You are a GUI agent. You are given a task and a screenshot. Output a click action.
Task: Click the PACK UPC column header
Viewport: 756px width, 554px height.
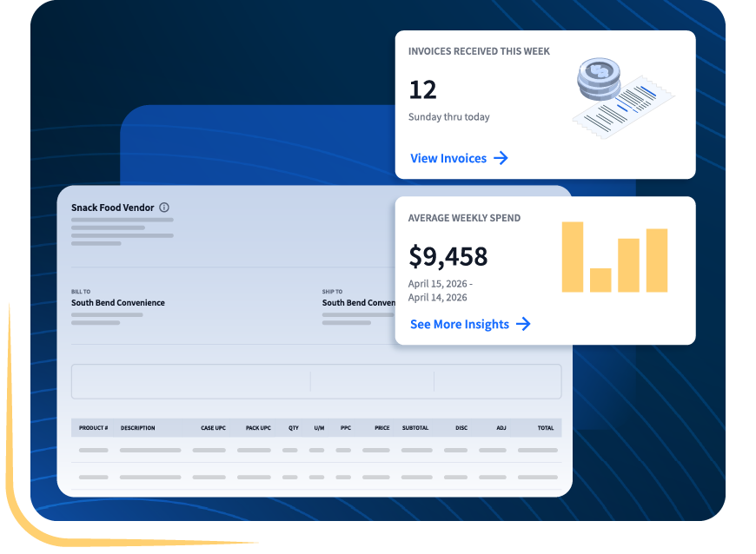pyautogui.click(x=258, y=428)
